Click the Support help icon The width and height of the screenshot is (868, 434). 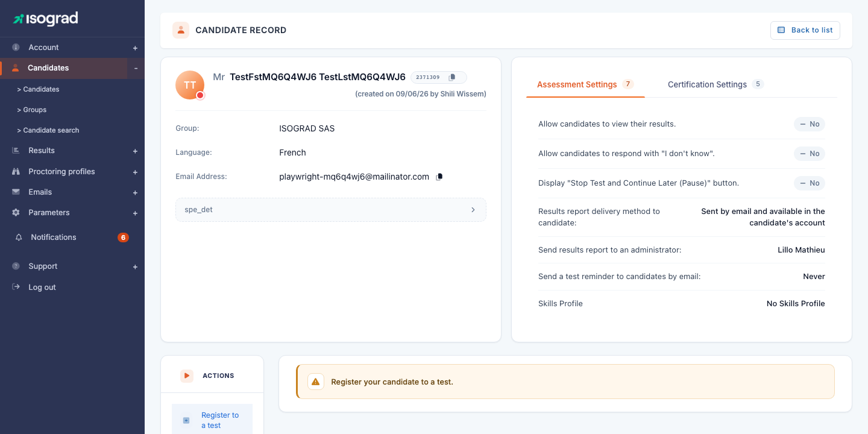tap(16, 266)
